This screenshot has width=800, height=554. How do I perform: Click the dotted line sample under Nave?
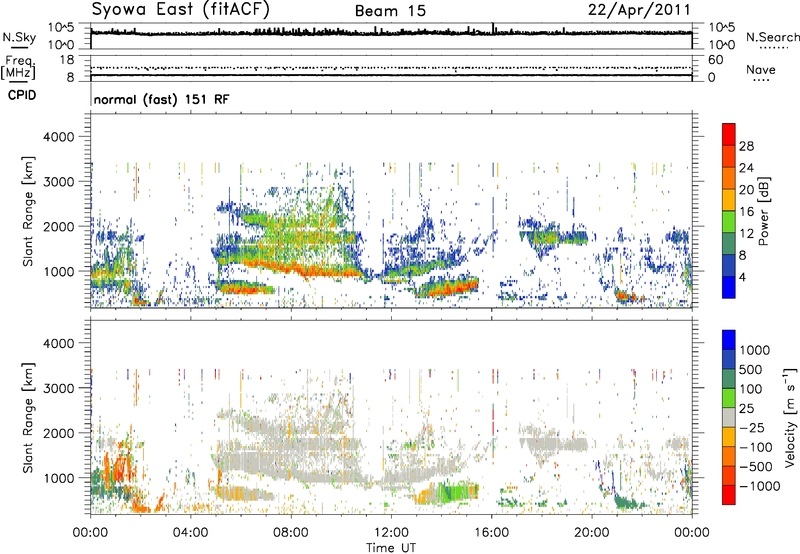762,81
